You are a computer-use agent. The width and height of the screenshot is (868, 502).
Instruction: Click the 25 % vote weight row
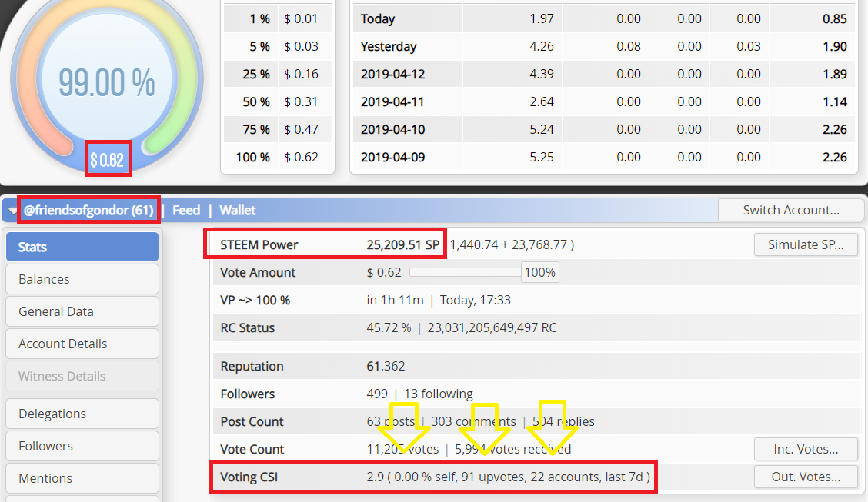click(x=278, y=74)
